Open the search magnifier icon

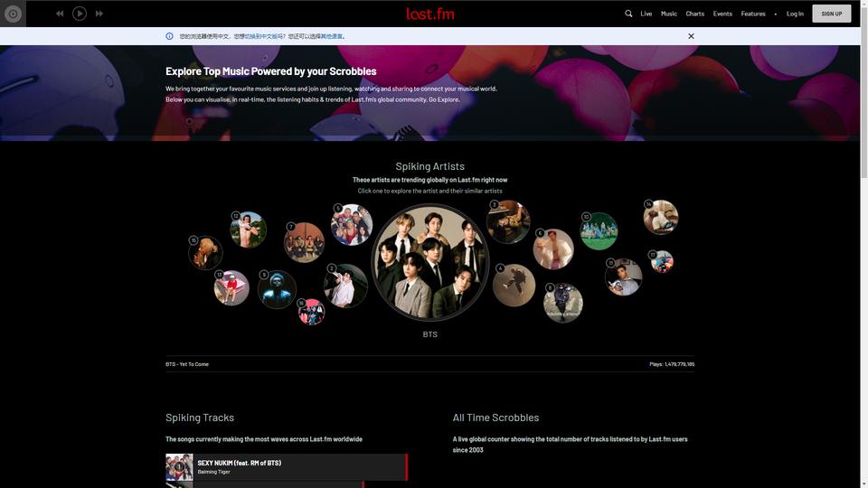coord(628,14)
